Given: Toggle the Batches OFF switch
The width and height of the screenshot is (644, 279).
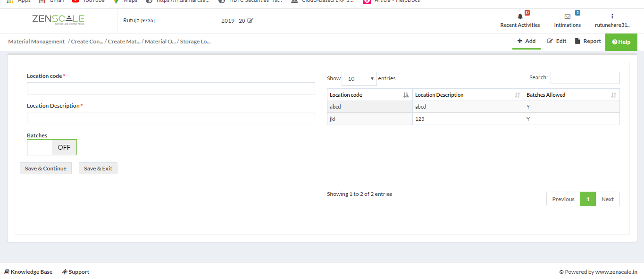Looking at the screenshot, I should [x=52, y=147].
